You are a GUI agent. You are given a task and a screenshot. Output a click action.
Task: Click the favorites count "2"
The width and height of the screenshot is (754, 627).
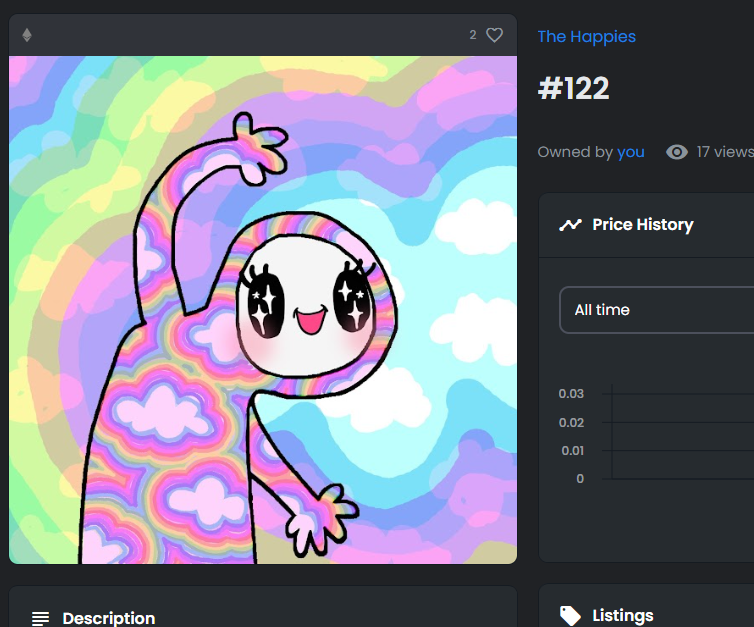point(473,35)
